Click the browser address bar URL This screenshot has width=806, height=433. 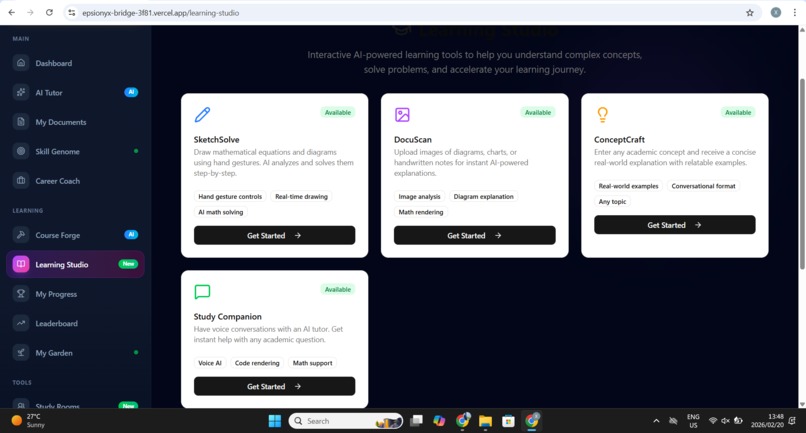click(160, 13)
